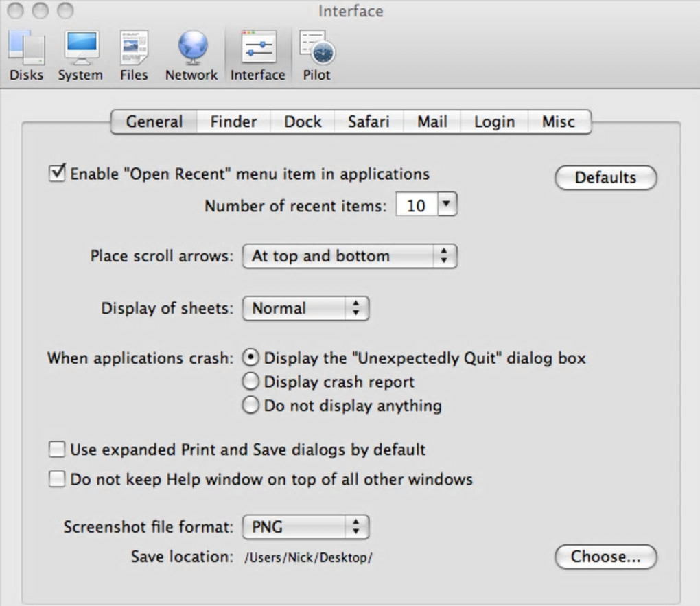The image size is (700, 606).
Task: Click the /Users/Nick/Desktop/ path text
Action: pyautogui.click(x=308, y=557)
